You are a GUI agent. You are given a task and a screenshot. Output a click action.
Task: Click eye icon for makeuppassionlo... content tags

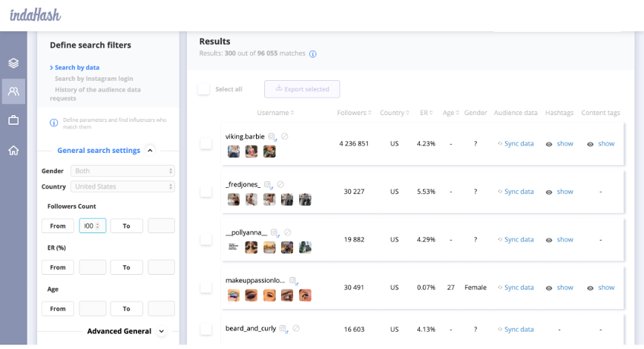[590, 288]
